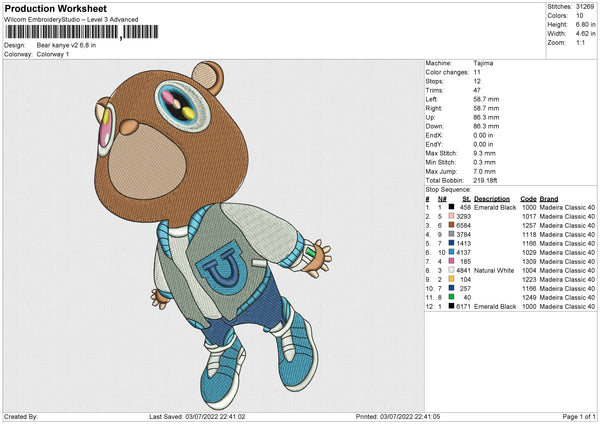This screenshot has width=600, height=424.
Task: Click the gray swatch beside stitch count 3784
Action: click(452, 234)
